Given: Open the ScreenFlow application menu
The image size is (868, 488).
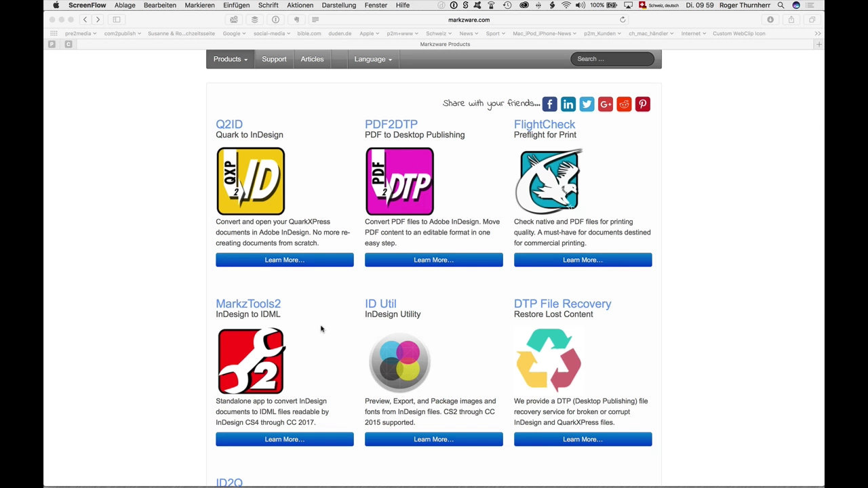Looking at the screenshot, I should tap(87, 5).
